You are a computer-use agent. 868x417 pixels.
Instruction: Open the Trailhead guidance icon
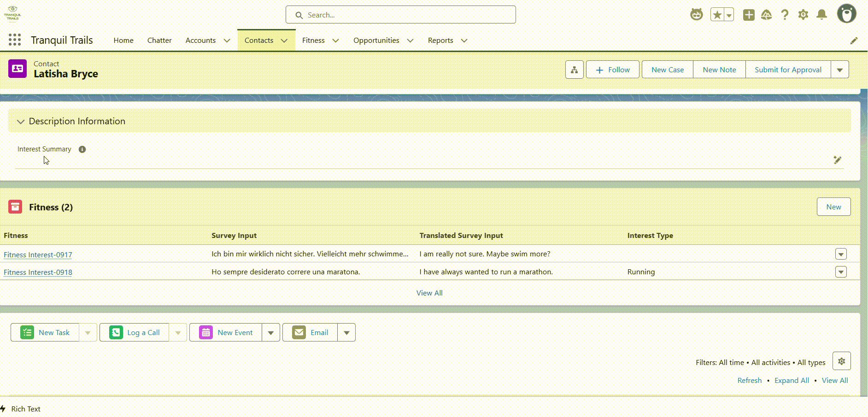[766, 15]
